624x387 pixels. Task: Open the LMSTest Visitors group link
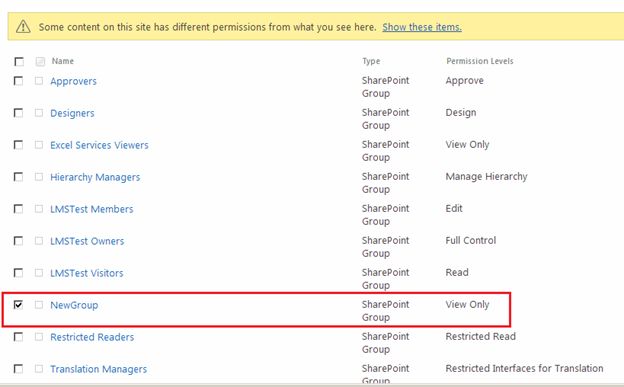coord(86,273)
